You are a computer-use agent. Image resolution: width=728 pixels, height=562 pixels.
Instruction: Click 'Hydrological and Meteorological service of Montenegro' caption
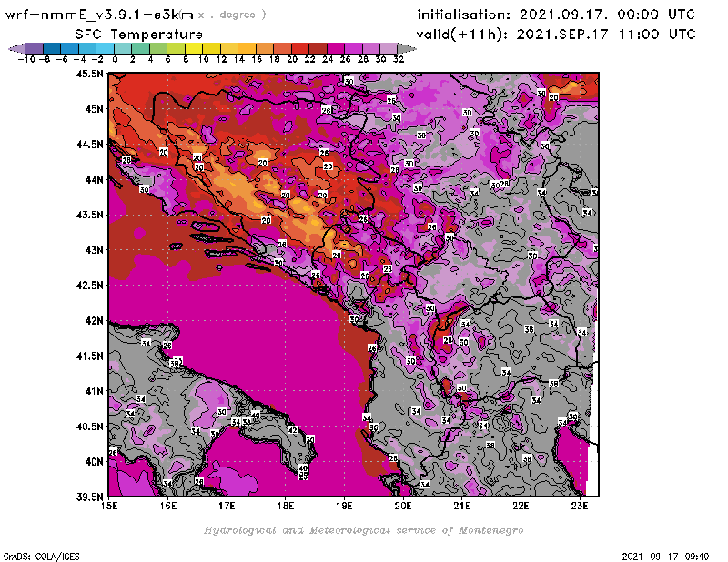tap(363, 530)
